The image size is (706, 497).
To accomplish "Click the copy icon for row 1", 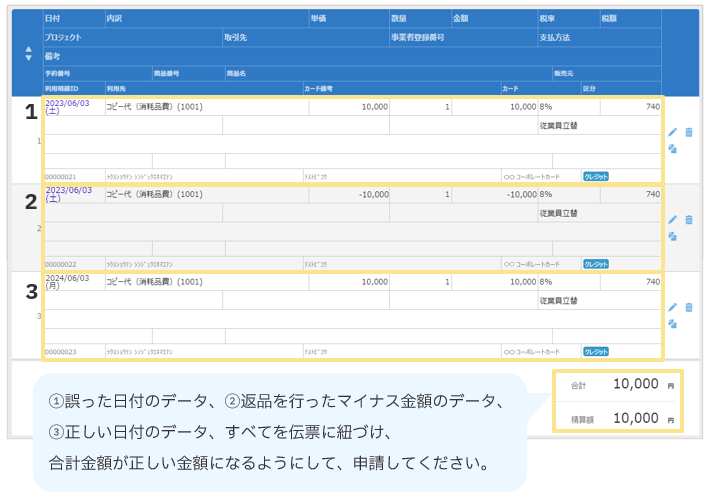I will click(672, 149).
